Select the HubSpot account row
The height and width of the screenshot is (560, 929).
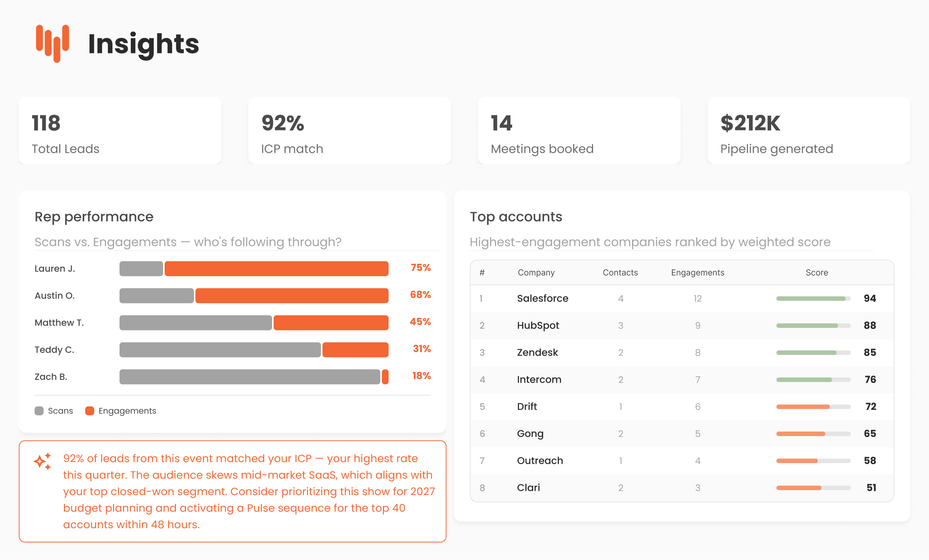pyautogui.click(x=538, y=325)
